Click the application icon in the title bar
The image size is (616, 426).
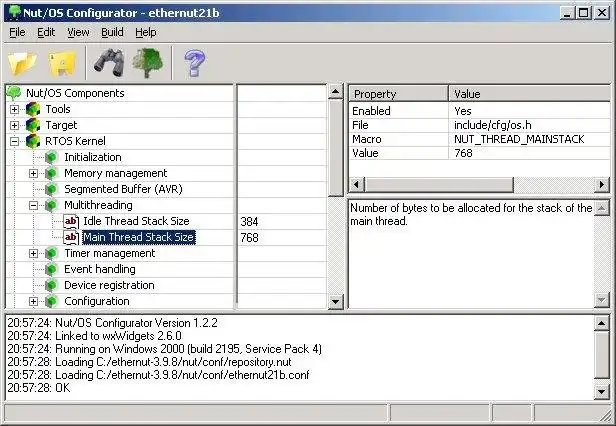[x=15, y=12]
